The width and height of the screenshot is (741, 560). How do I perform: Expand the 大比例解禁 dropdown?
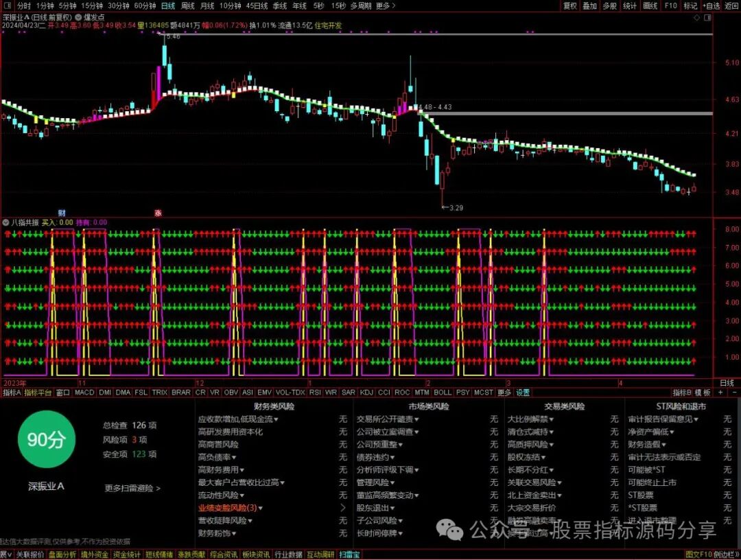530,419
